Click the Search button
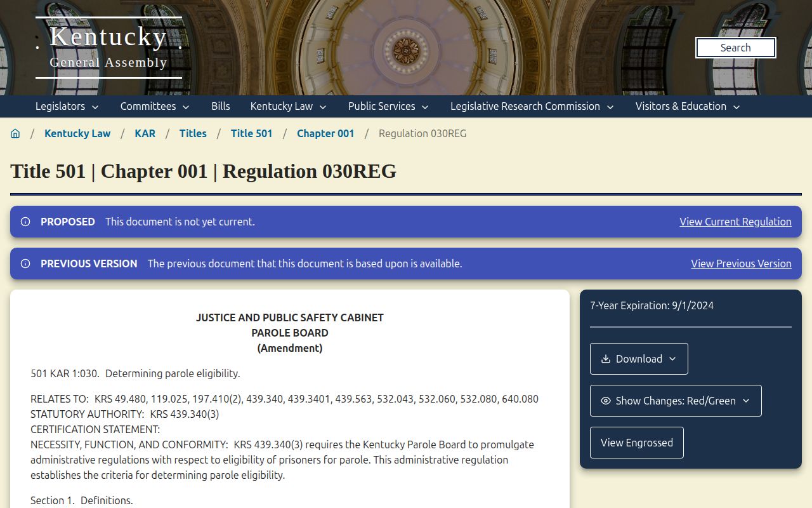This screenshot has width=812, height=508. click(736, 48)
